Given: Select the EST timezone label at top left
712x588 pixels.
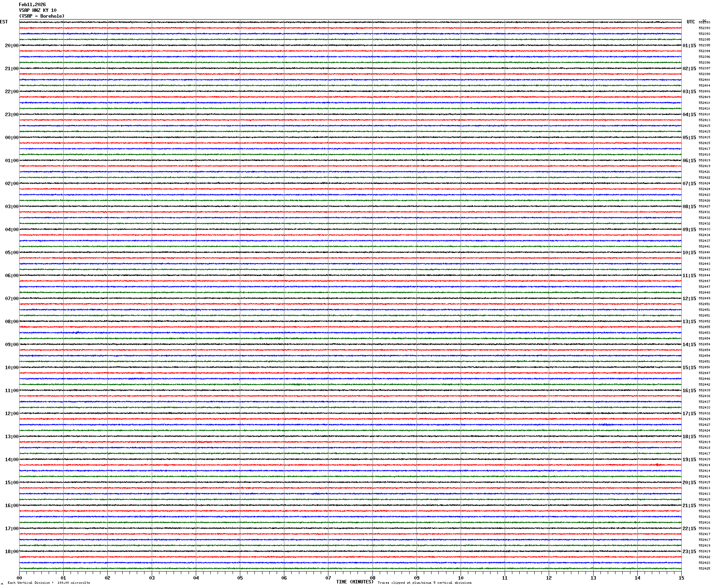Looking at the screenshot, I should pyautogui.click(x=4, y=22).
